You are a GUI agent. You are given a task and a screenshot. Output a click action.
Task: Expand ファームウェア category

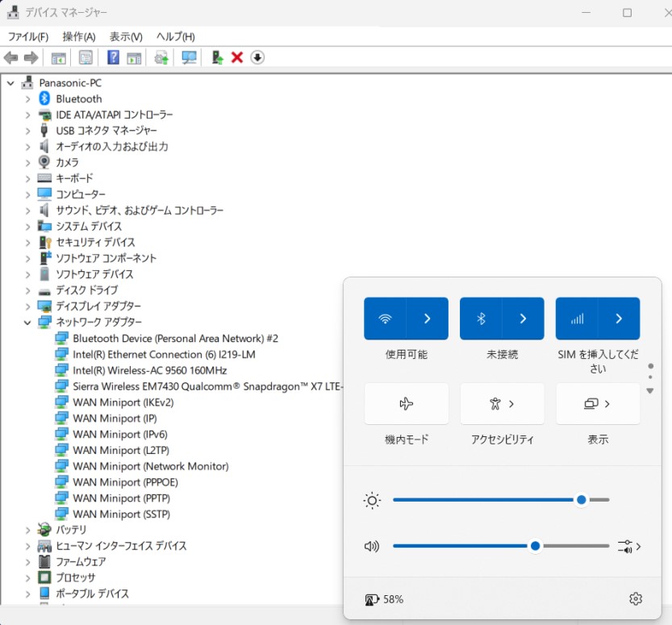point(28,562)
